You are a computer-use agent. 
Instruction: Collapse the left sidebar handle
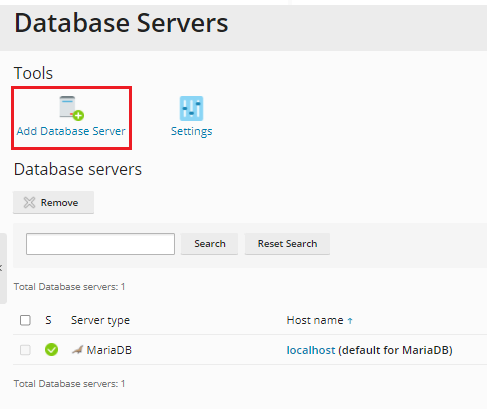point(3,268)
